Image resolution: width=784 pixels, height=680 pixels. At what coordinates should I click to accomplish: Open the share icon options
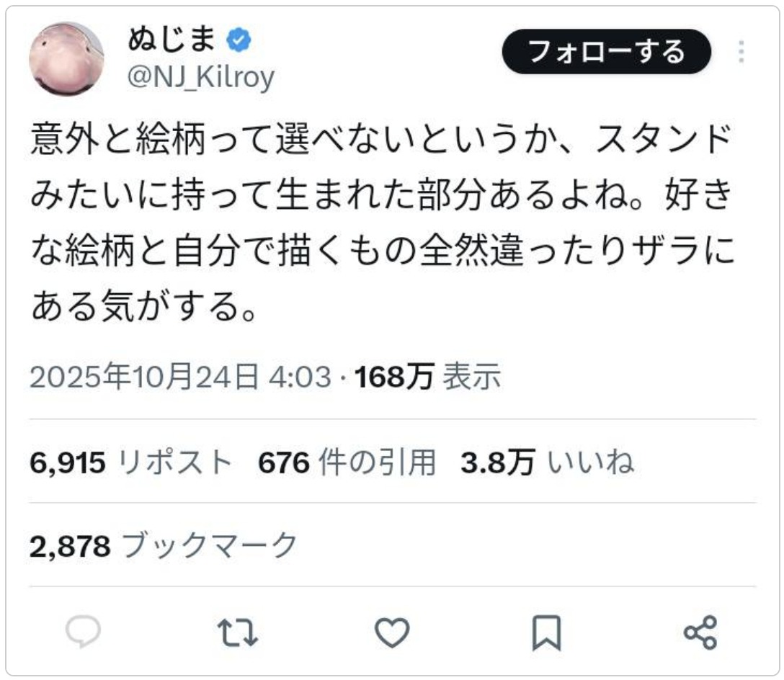coord(700,632)
